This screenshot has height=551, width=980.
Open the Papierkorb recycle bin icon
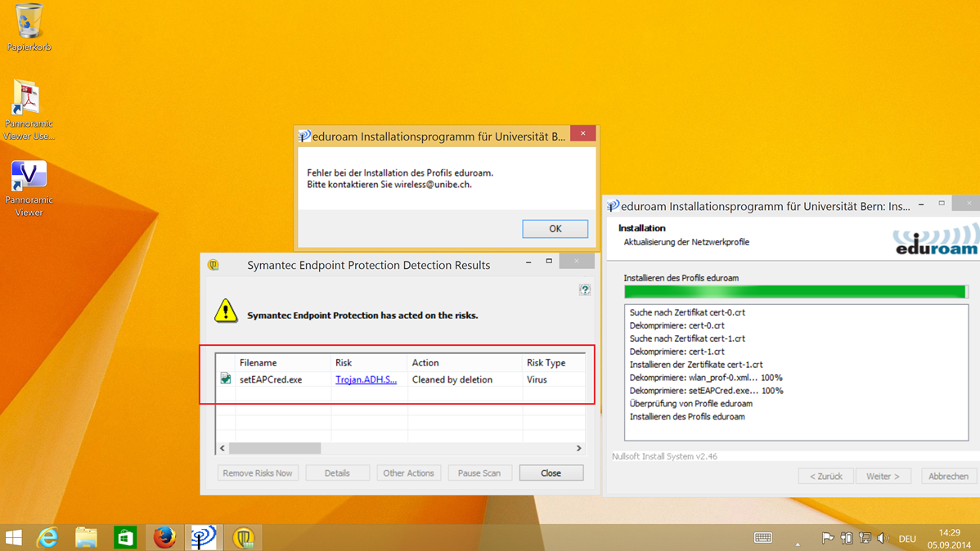pos(29,28)
